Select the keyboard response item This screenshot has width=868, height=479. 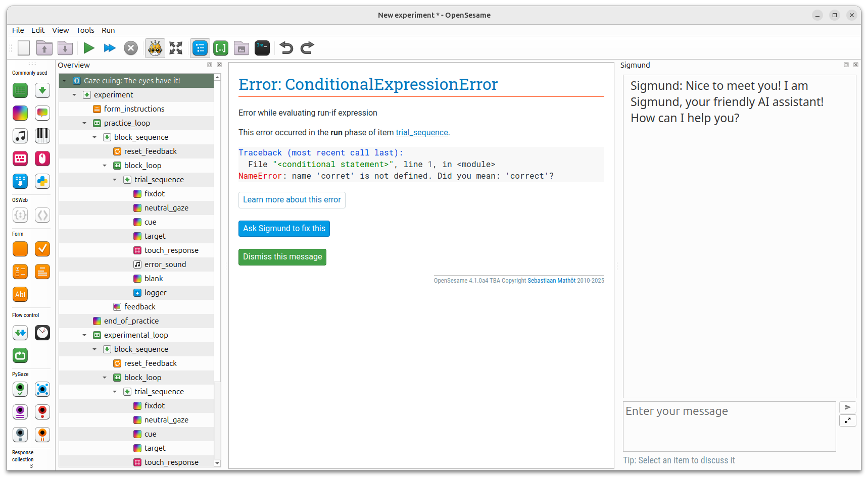click(x=20, y=158)
